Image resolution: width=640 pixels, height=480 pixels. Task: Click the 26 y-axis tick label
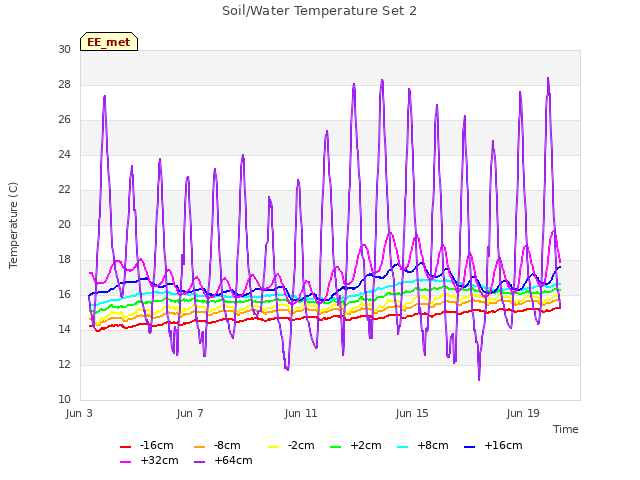tap(64, 120)
